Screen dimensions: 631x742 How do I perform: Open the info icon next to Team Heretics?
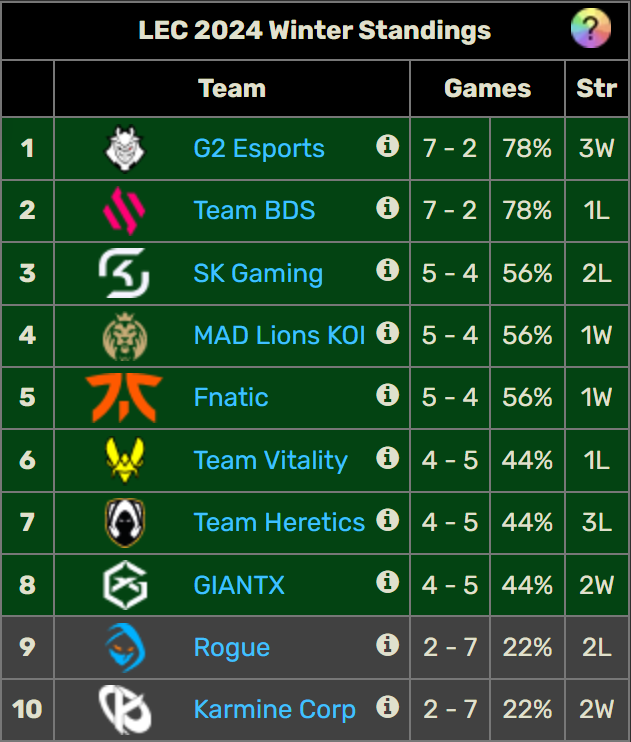coord(387,520)
